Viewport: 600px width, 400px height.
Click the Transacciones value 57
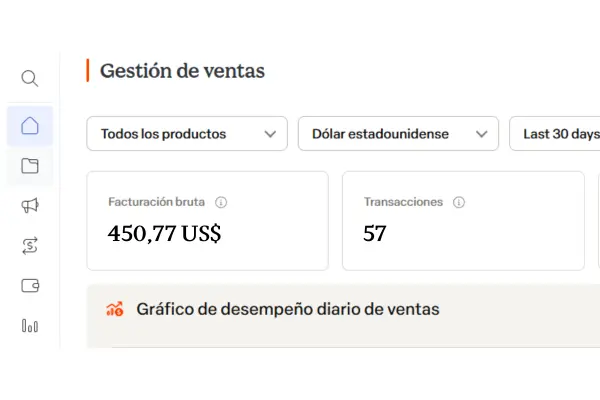click(x=375, y=234)
